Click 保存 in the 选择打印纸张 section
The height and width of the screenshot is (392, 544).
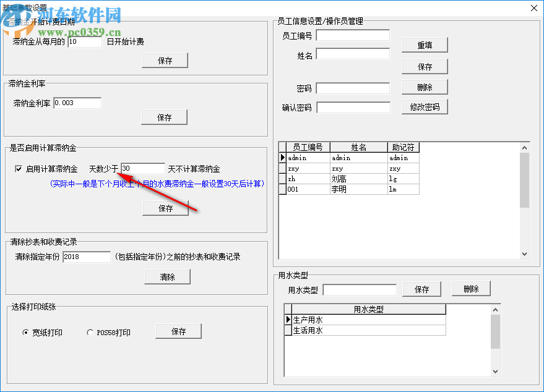coord(178,331)
